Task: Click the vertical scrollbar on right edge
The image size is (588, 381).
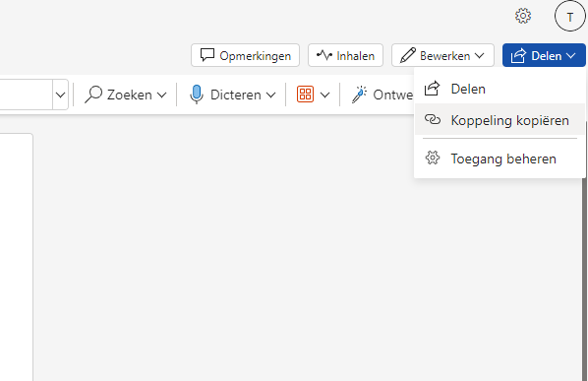Action: (x=586, y=280)
